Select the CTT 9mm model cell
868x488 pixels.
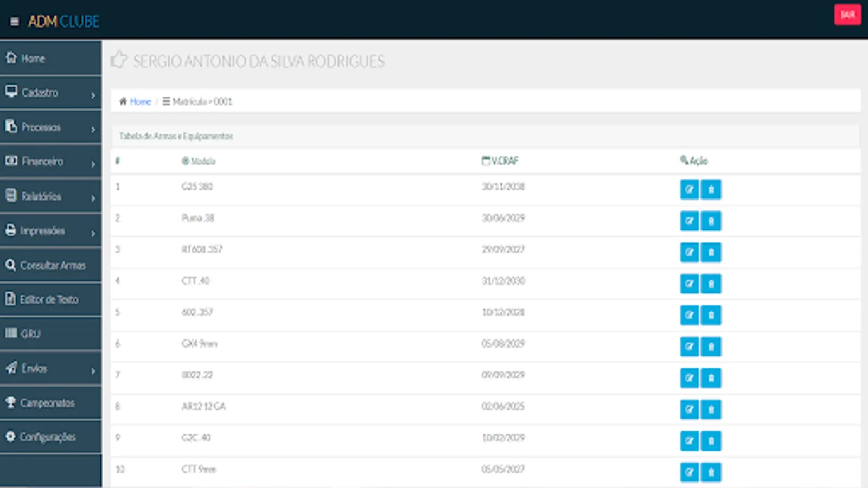point(199,470)
